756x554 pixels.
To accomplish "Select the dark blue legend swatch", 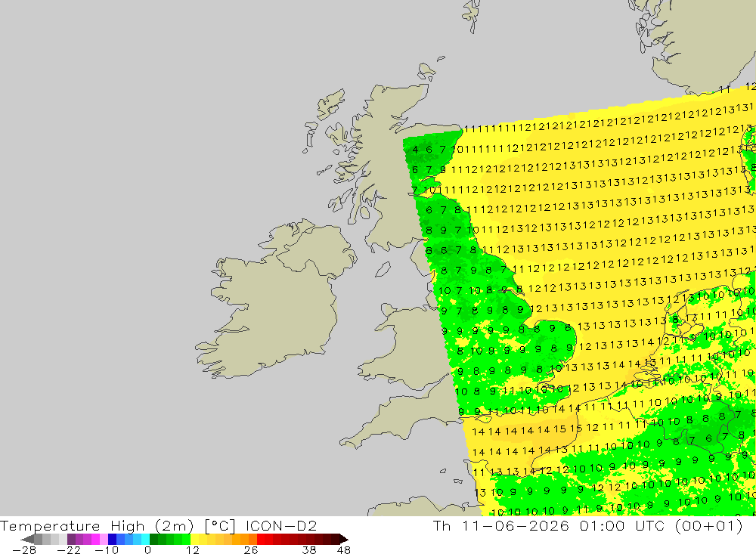I will pyautogui.click(x=113, y=539).
